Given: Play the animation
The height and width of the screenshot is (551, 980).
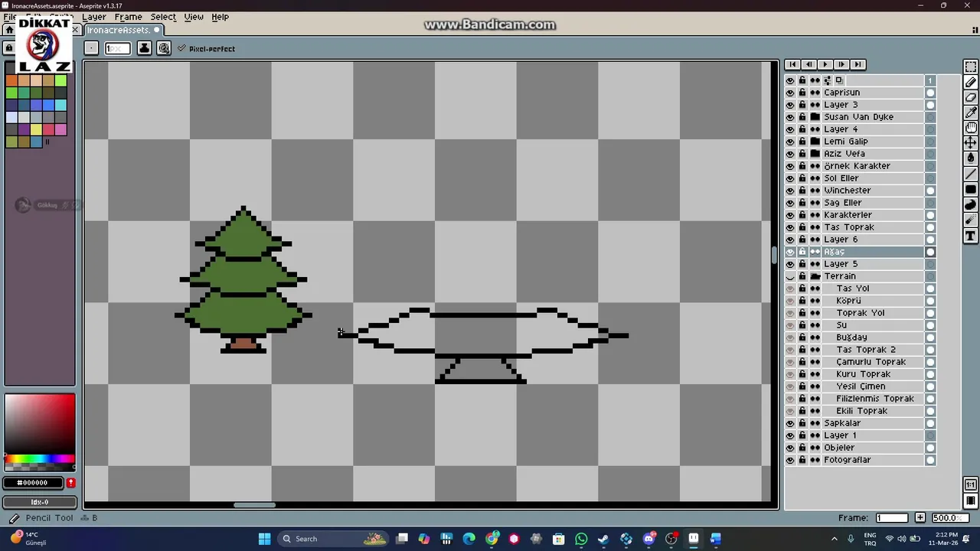Looking at the screenshot, I should pyautogui.click(x=825, y=64).
